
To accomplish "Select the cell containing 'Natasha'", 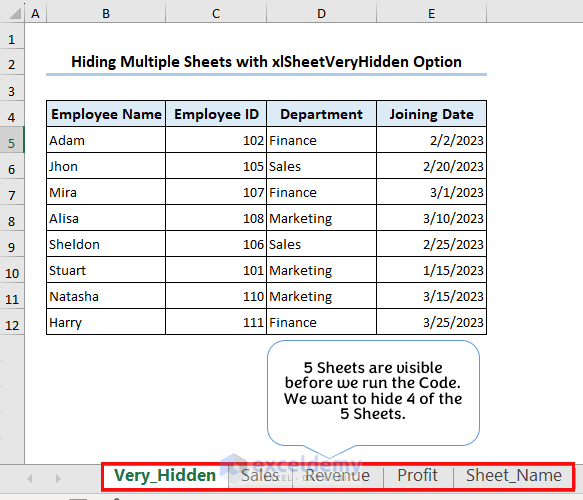I will 106,296.
